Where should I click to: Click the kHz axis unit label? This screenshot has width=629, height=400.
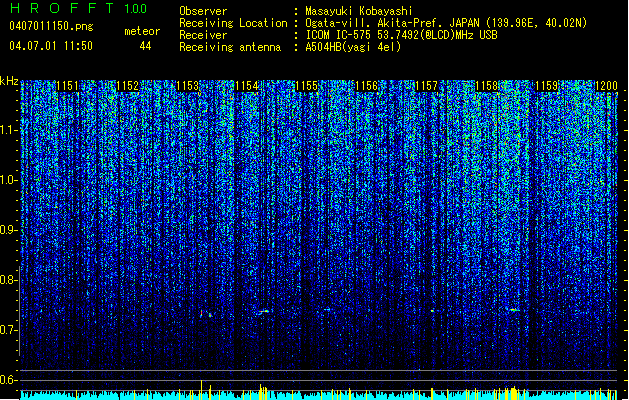9,81
